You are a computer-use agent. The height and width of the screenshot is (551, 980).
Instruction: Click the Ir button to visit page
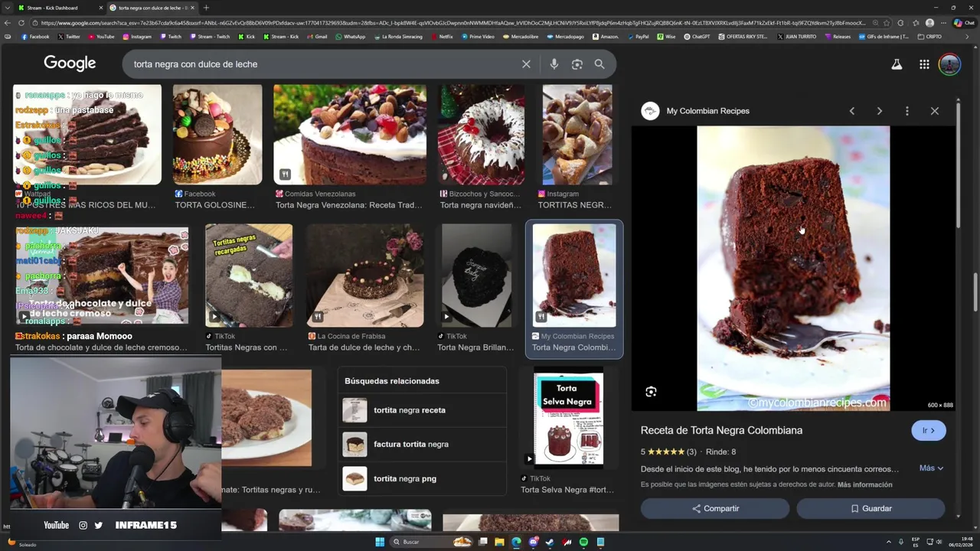click(x=929, y=430)
